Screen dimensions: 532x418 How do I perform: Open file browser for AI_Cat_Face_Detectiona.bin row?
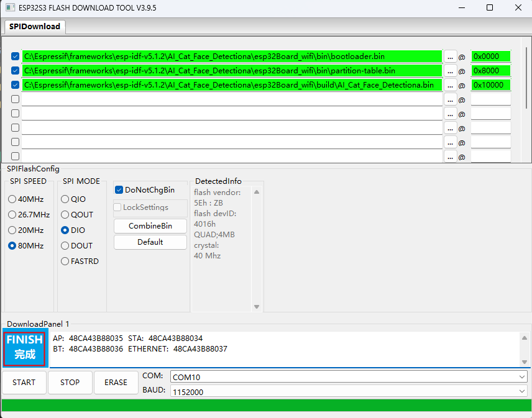point(450,85)
